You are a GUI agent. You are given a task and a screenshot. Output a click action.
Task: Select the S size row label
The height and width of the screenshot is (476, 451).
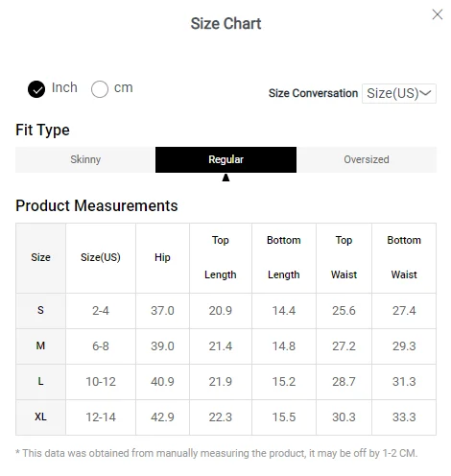(x=40, y=310)
